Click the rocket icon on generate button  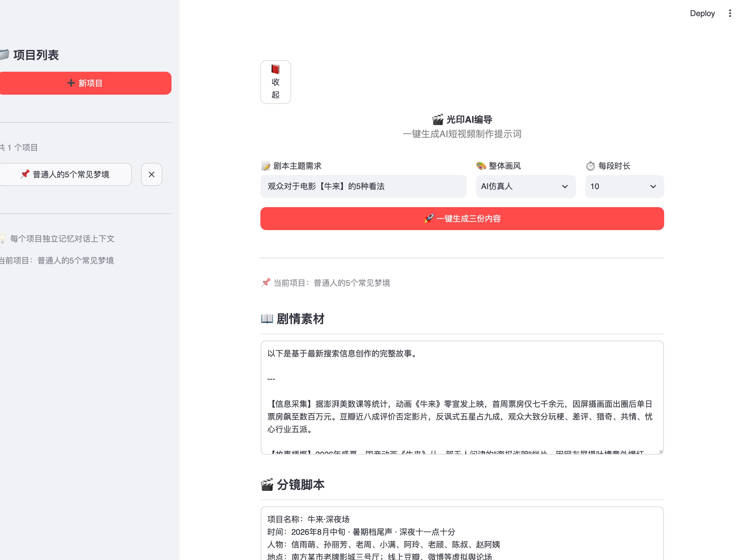(429, 219)
